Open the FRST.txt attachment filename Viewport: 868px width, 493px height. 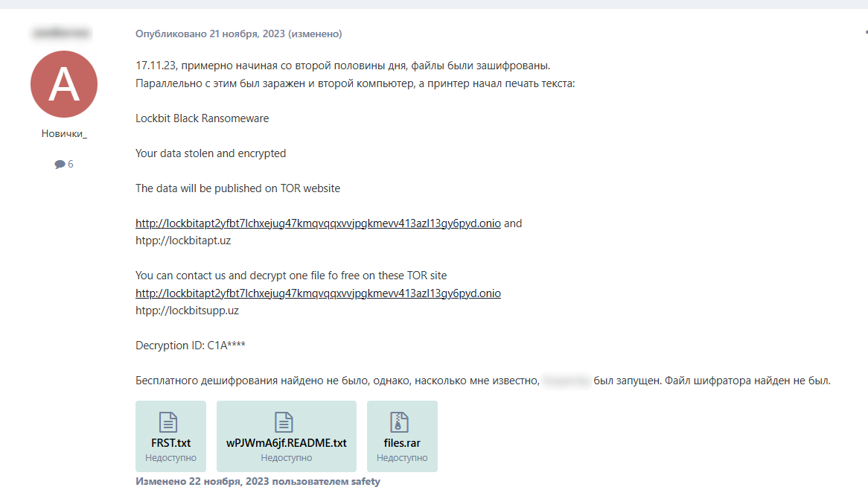[170, 442]
